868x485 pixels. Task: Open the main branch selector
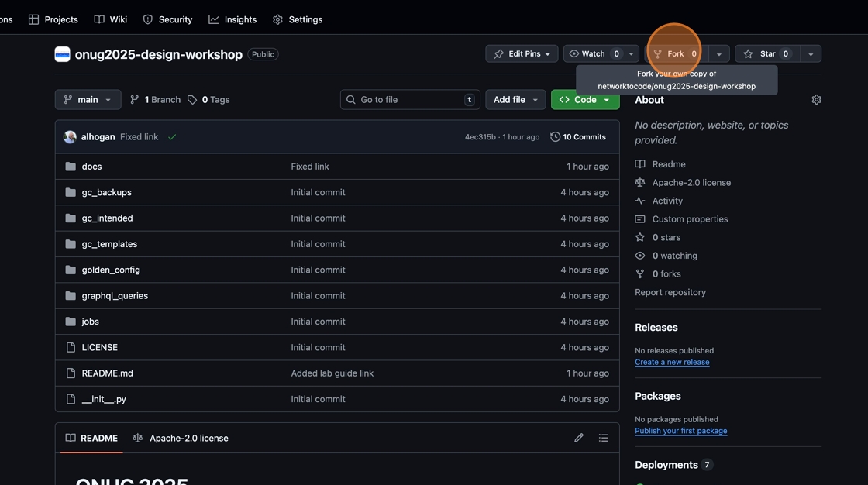pos(88,100)
